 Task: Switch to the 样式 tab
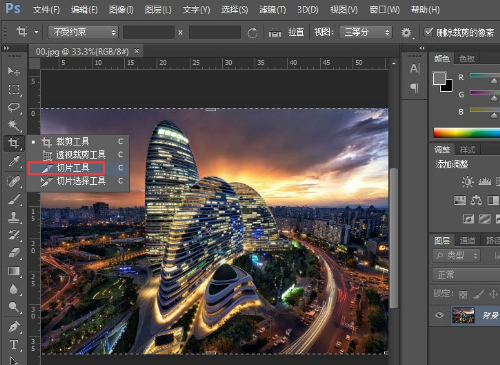pos(467,150)
